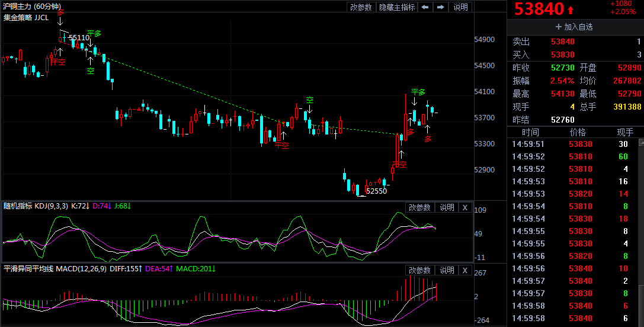Image resolution: width=644 pixels, height=327 pixels.
Task: Select the 集金策略 JJCL indicator label
Action: [26, 18]
